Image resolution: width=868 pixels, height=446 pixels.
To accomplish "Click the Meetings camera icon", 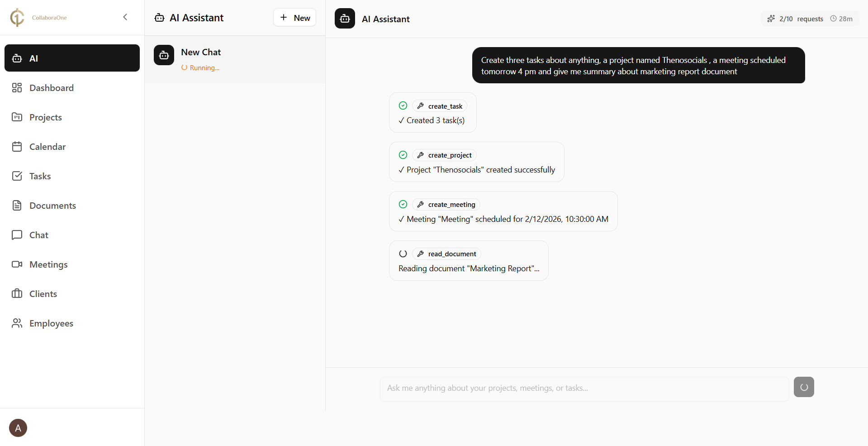I will click(17, 264).
